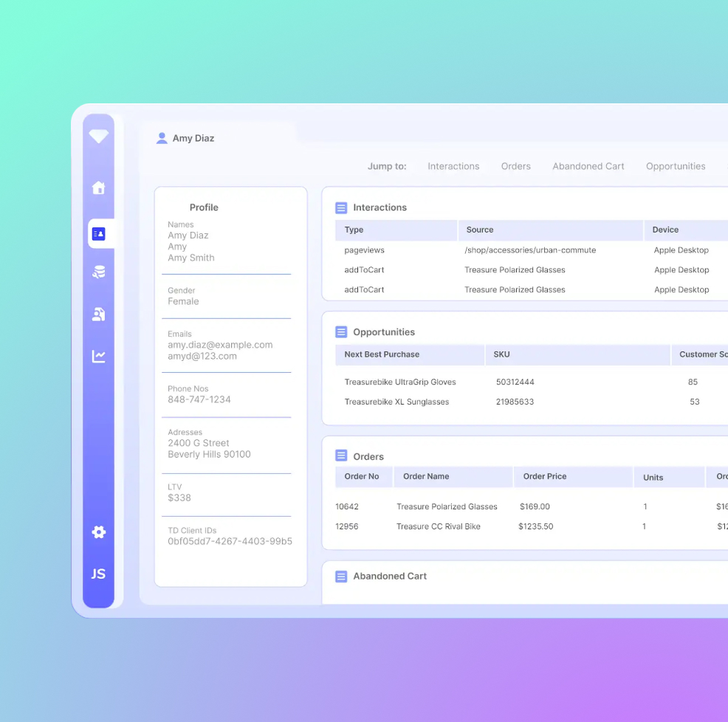Open the user segments icon
This screenshot has width=728, height=722.
click(x=98, y=314)
